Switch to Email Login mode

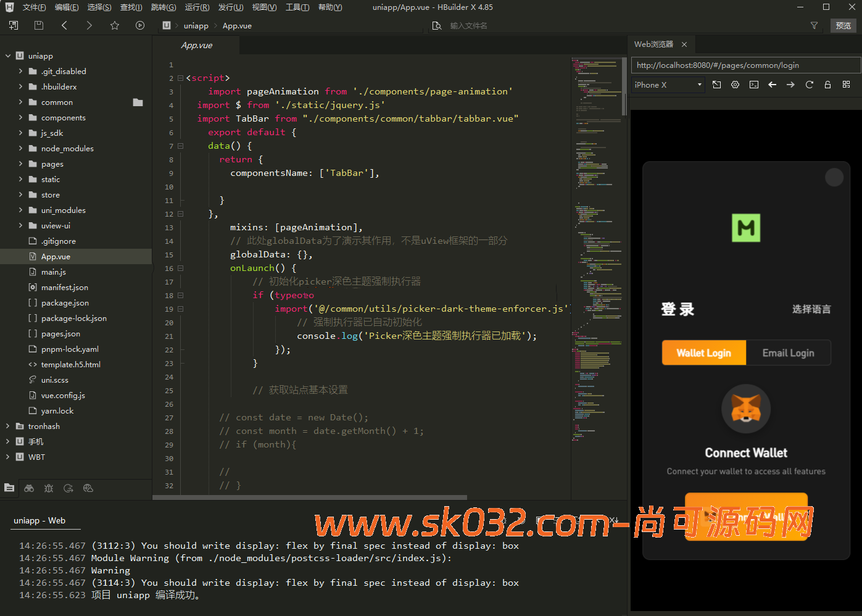click(x=788, y=353)
